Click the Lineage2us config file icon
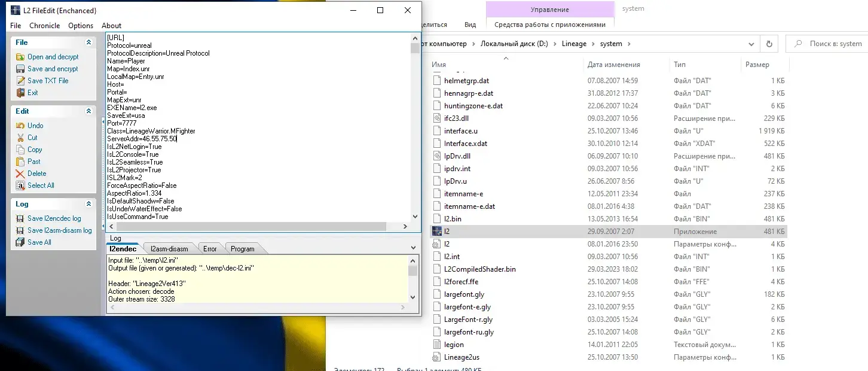This screenshot has height=371, width=868. (x=436, y=357)
